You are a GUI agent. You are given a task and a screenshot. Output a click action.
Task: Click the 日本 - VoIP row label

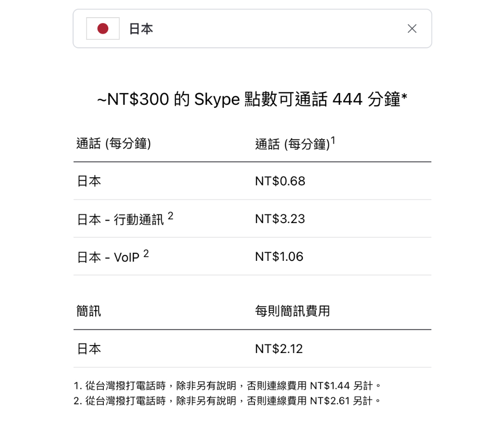(x=108, y=257)
